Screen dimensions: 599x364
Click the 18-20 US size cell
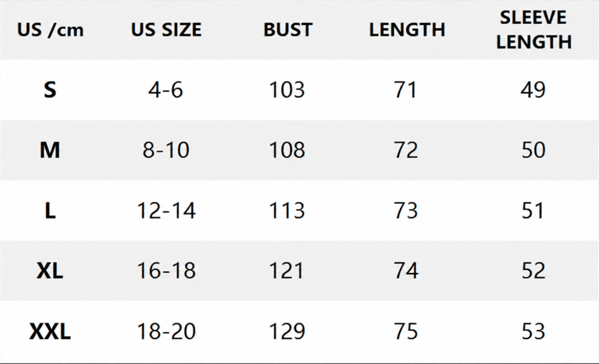pyautogui.click(x=166, y=332)
